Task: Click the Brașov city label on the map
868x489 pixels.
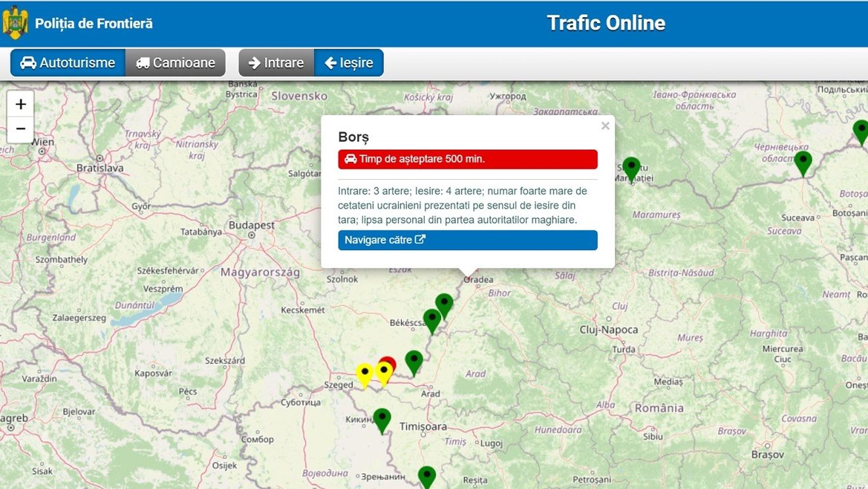Action: tap(768, 455)
